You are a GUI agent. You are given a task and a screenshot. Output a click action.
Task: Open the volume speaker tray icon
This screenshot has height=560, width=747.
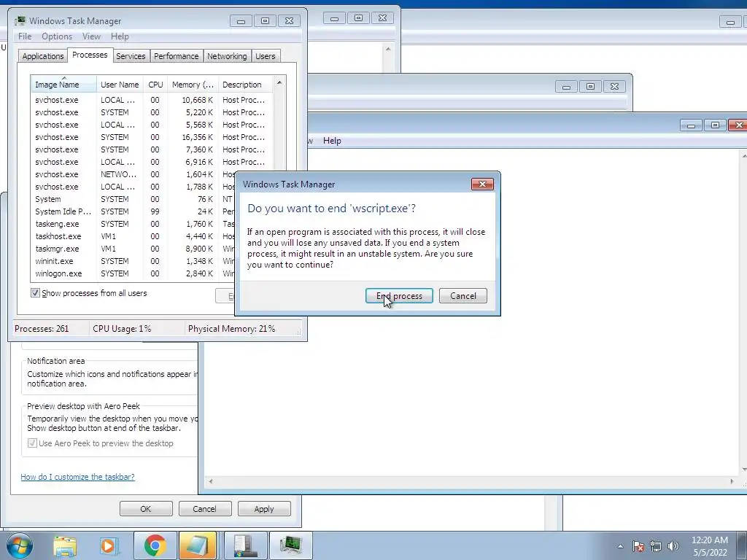tap(673, 546)
